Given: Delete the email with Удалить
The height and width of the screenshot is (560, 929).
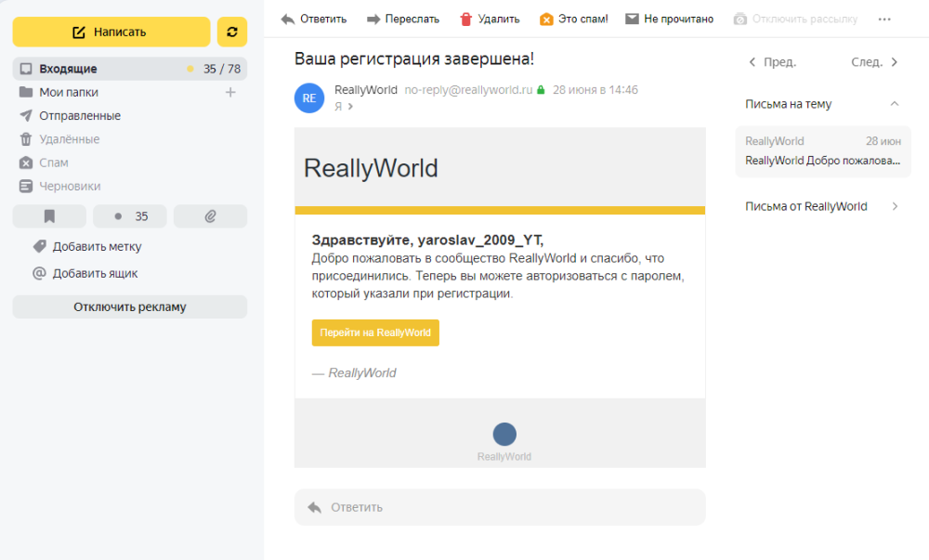Looking at the screenshot, I should point(490,19).
